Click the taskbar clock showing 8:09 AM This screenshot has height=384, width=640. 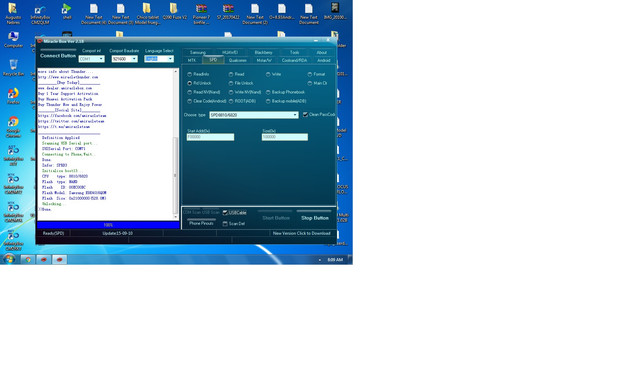[x=335, y=260]
